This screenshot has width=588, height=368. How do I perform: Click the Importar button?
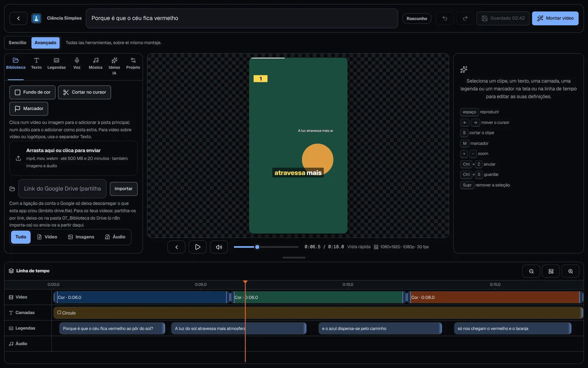point(123,189)
